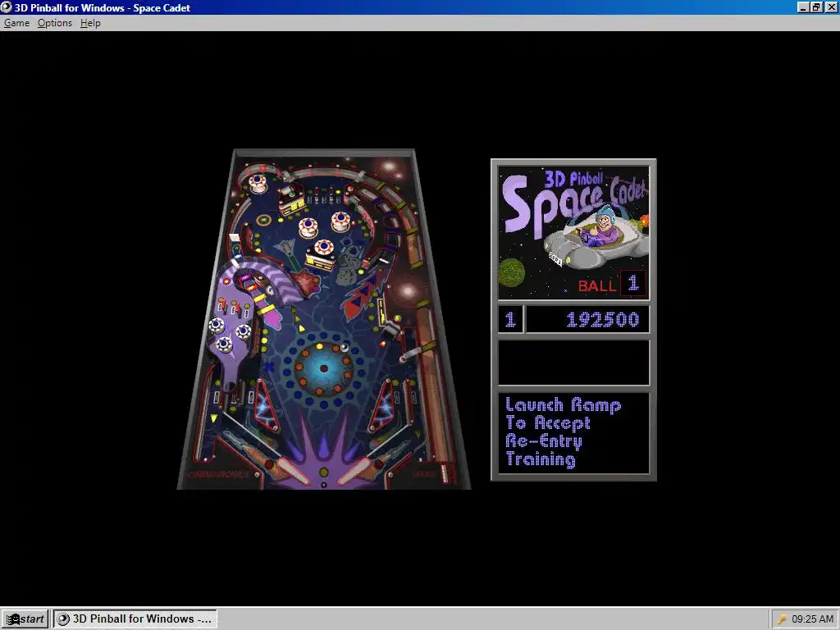Click the red and blue rocket ship graphic
840x630 pixels.
363,294
